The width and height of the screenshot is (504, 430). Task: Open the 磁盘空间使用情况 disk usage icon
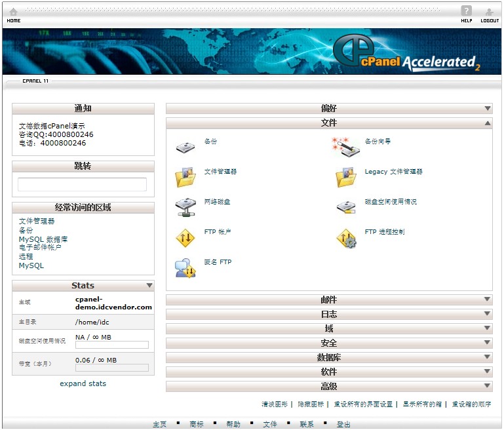click(x=346, y=207)
